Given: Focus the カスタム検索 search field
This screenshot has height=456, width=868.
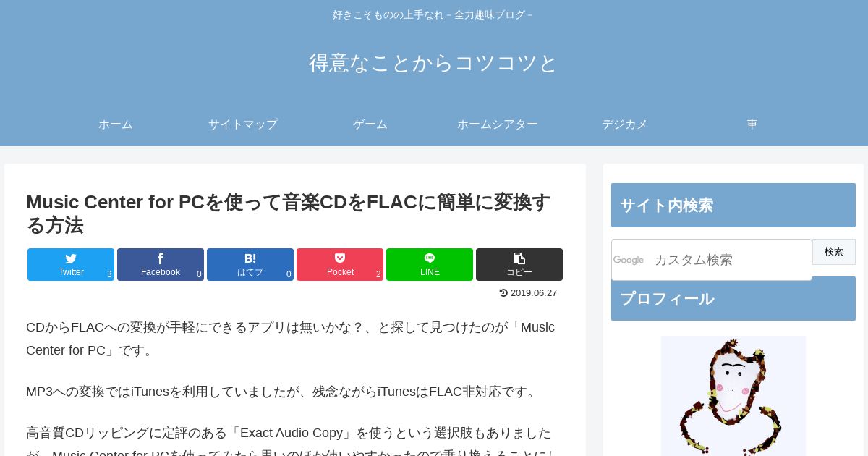Looking at the screenshot, I should coord(712,260).
